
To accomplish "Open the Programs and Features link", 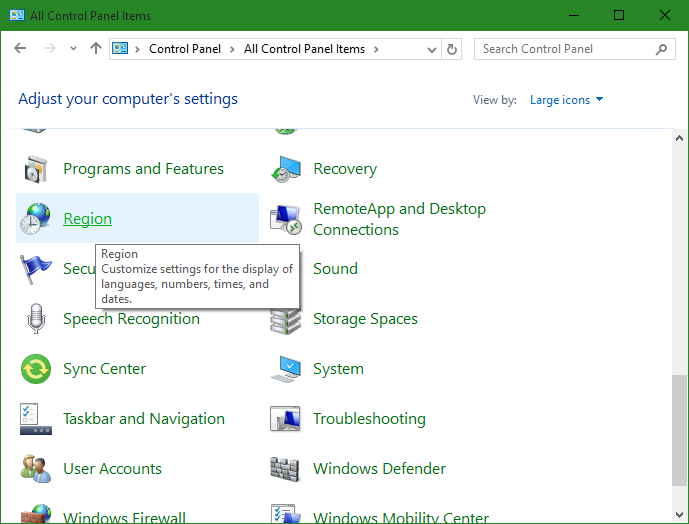I will coord(143,169).
